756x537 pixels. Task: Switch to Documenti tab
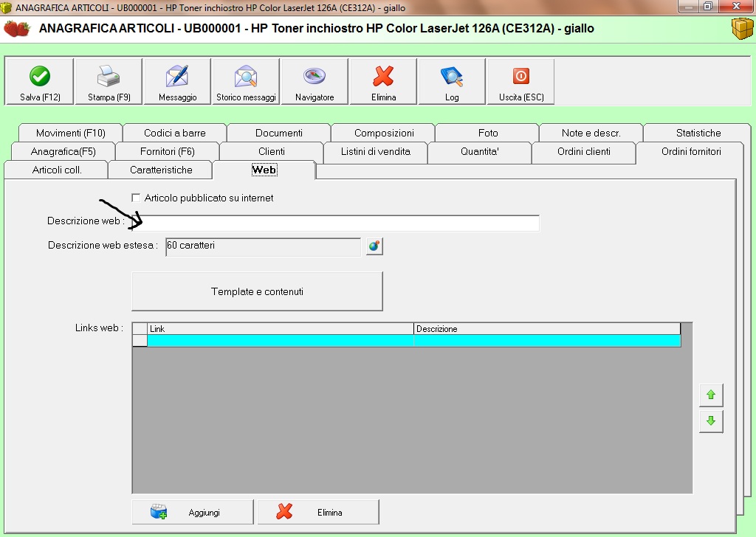pyautogui.click(x=278, y=133)
